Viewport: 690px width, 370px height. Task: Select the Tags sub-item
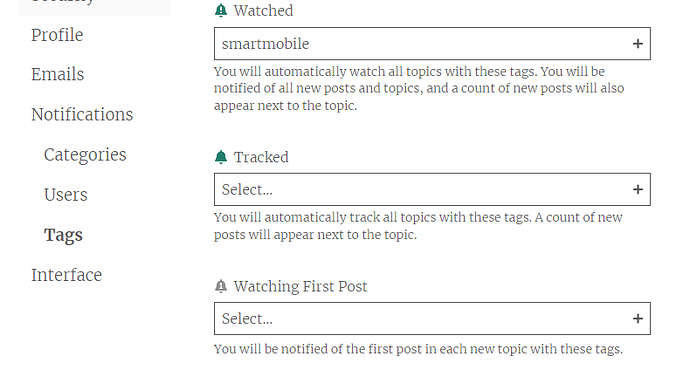[63, 235]
